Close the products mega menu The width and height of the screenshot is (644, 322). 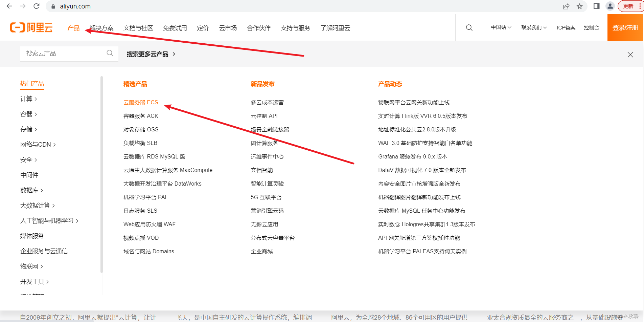click(630, 55)
